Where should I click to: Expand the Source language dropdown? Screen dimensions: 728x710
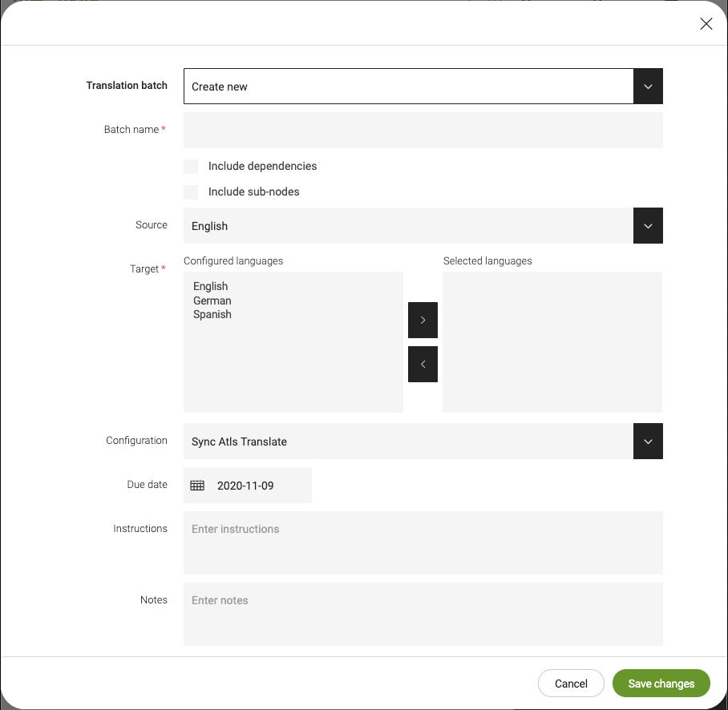[x=648, y=226]
